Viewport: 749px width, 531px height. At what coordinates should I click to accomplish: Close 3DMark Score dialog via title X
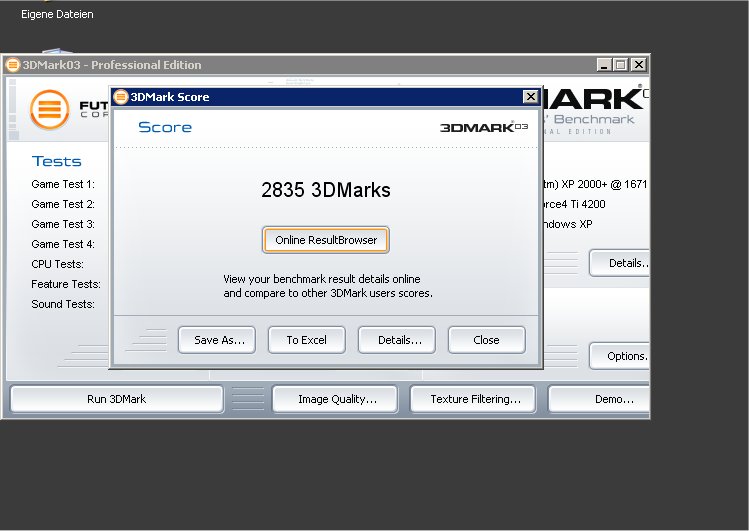pyautogui.click(x=530, y=97)
